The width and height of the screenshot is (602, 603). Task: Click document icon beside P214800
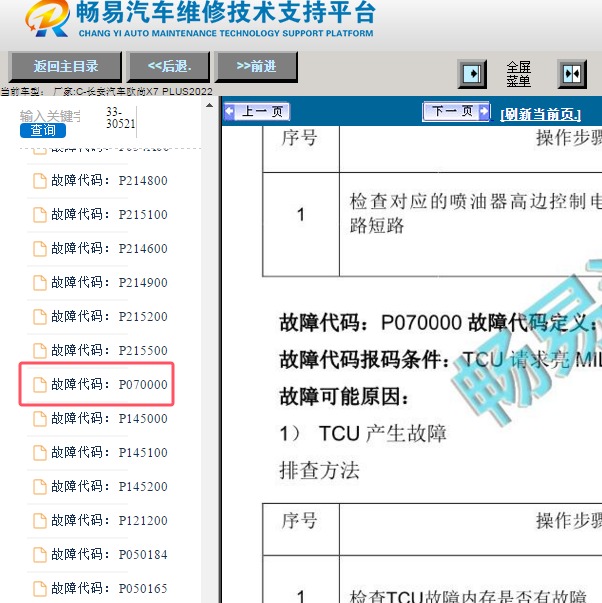[40, 181]
